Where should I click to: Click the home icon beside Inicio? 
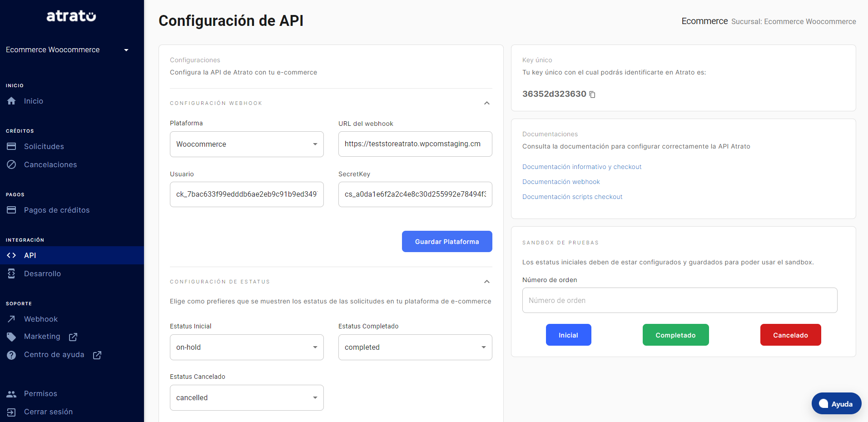[11, 101]
